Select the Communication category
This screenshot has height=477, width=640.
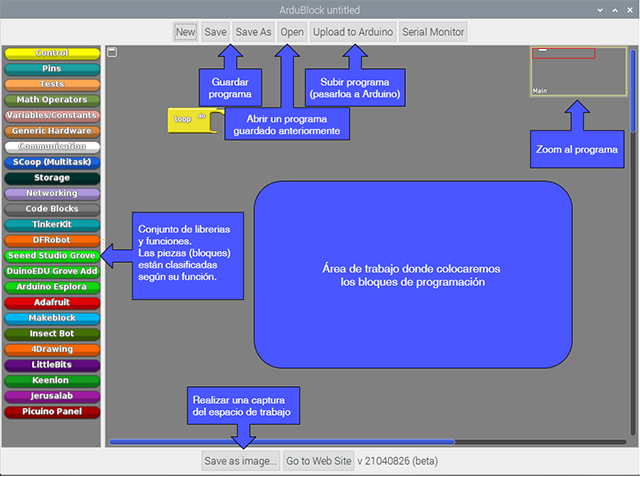52,146
